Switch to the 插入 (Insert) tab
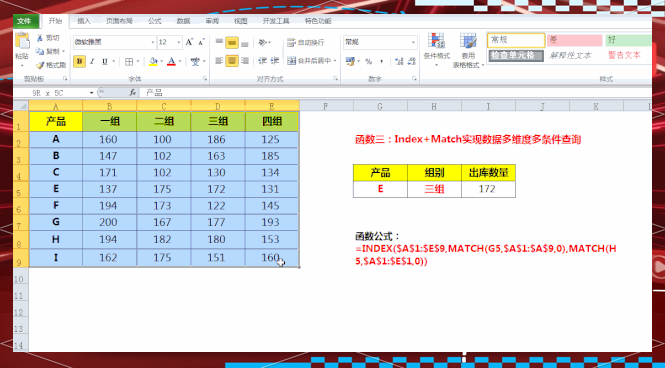Viewport: 665px width, 368px height. [x=84, y=21]
